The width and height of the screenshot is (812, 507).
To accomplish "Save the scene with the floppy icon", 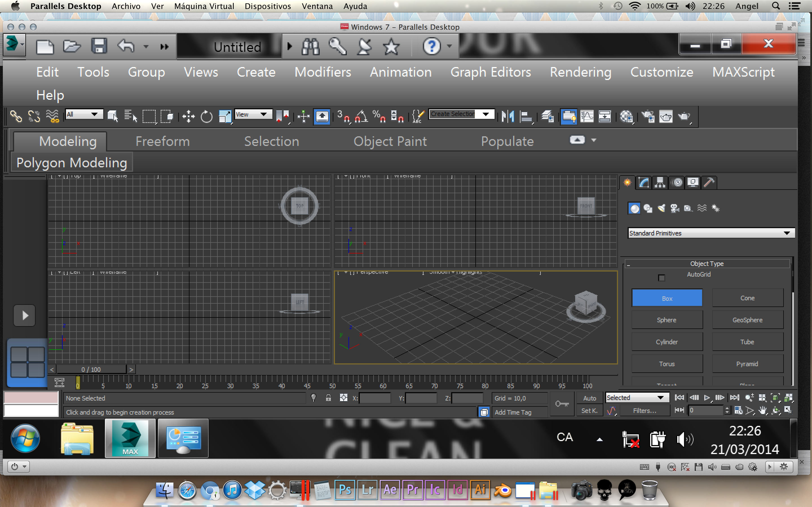I will coord(99,46).
